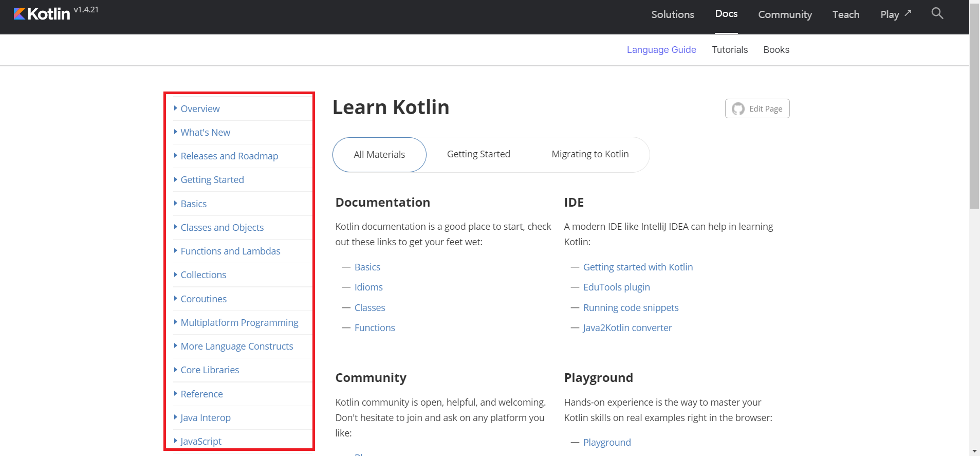Switch to the Books subnav
980x456 pixels.
coord(776,50)
